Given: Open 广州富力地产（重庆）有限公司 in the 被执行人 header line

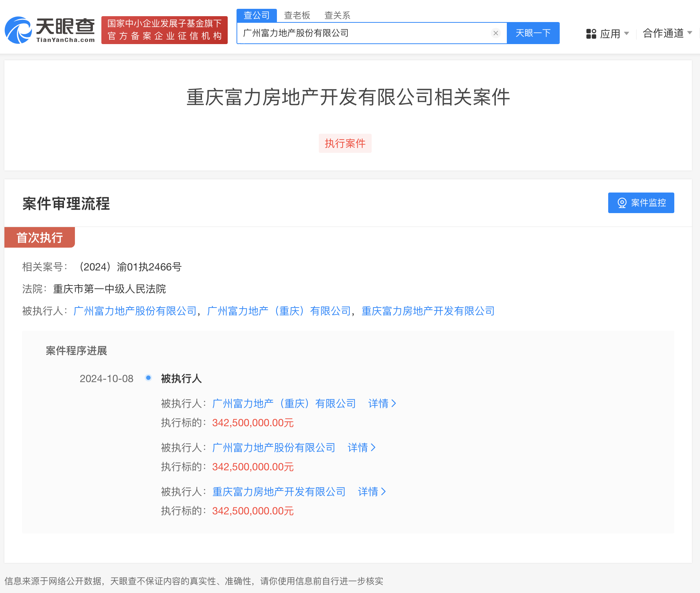Looking at the screenshot, I should (279, 311).
